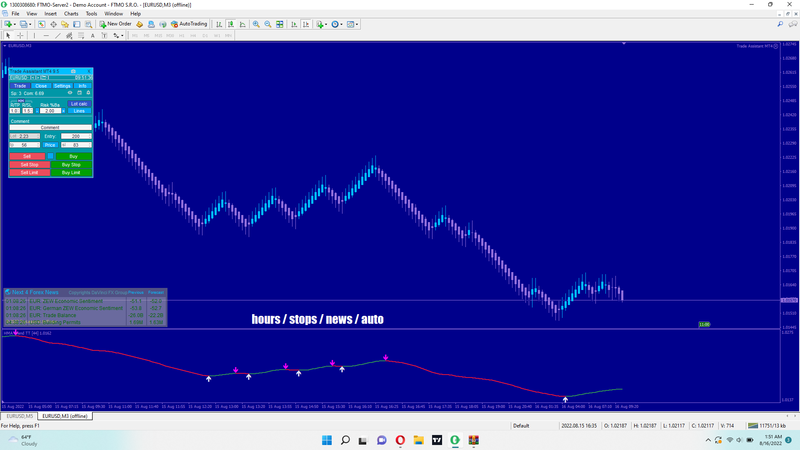Open the File menu
The image size is (800, 450).
tap(15, 14)
